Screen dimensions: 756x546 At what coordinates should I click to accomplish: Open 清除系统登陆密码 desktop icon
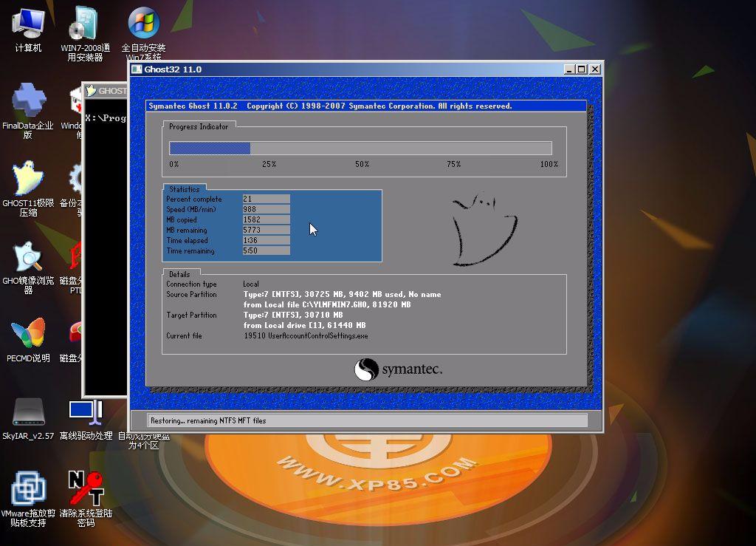click(85, 490)
